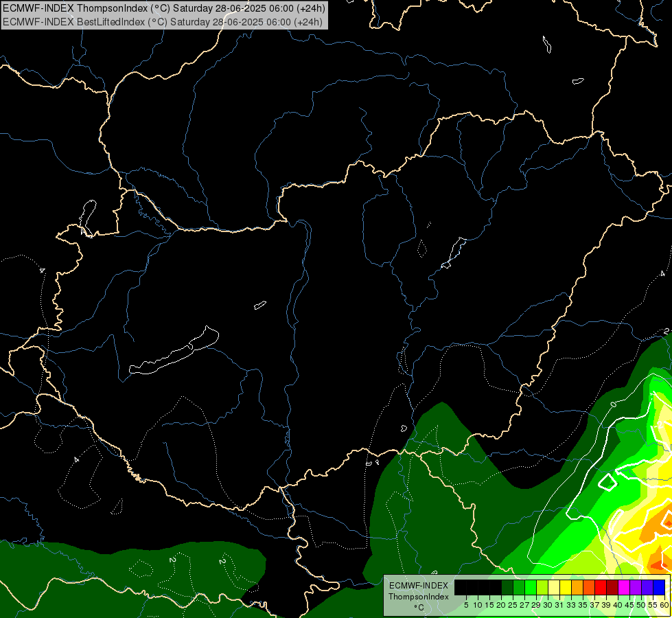Select the bright green 27–29 legend swatch

(530, 587)
